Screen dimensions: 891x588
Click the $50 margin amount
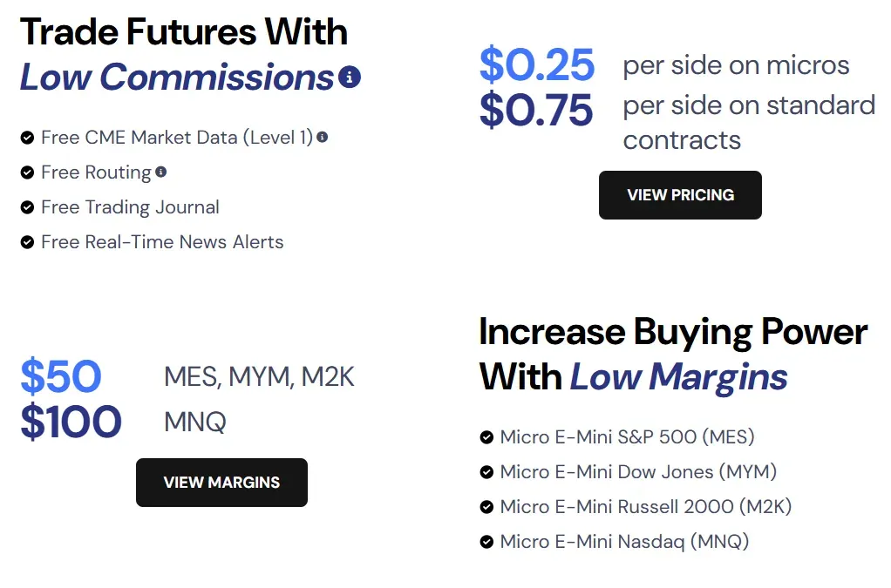(x=61, y=377)
